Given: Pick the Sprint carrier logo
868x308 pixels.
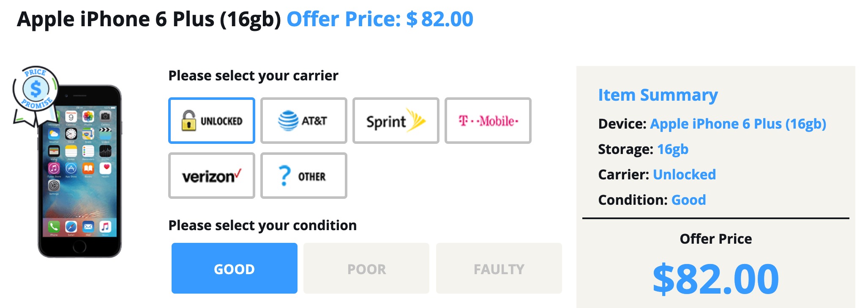Looking at the screenshot, I should pyautogui.click(x=396, y=121).
